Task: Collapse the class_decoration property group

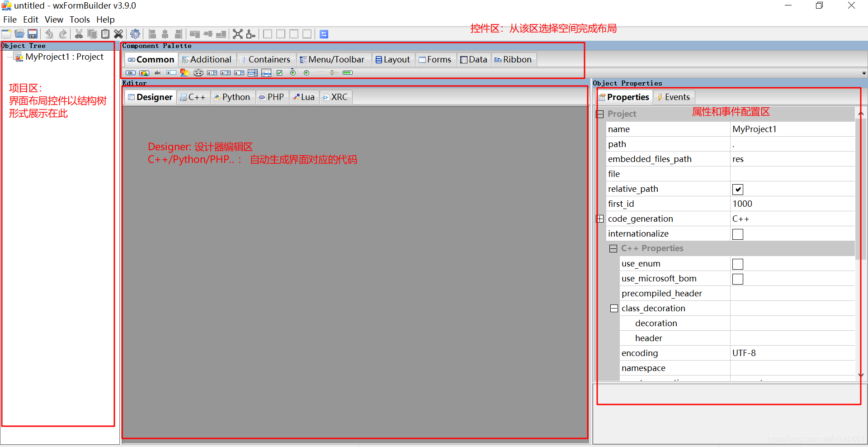Action: [x=614, y=308]
